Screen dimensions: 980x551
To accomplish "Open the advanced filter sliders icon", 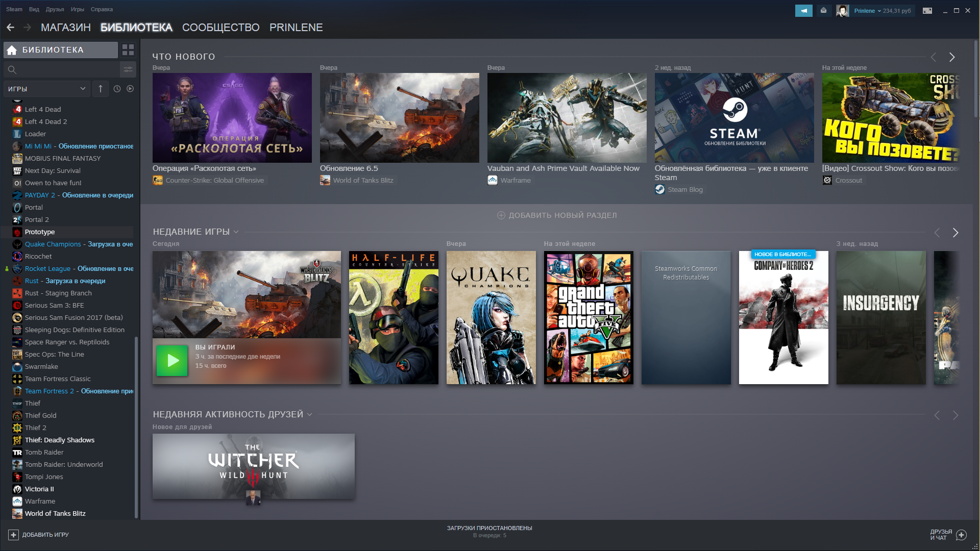I will tap(128, 69).
